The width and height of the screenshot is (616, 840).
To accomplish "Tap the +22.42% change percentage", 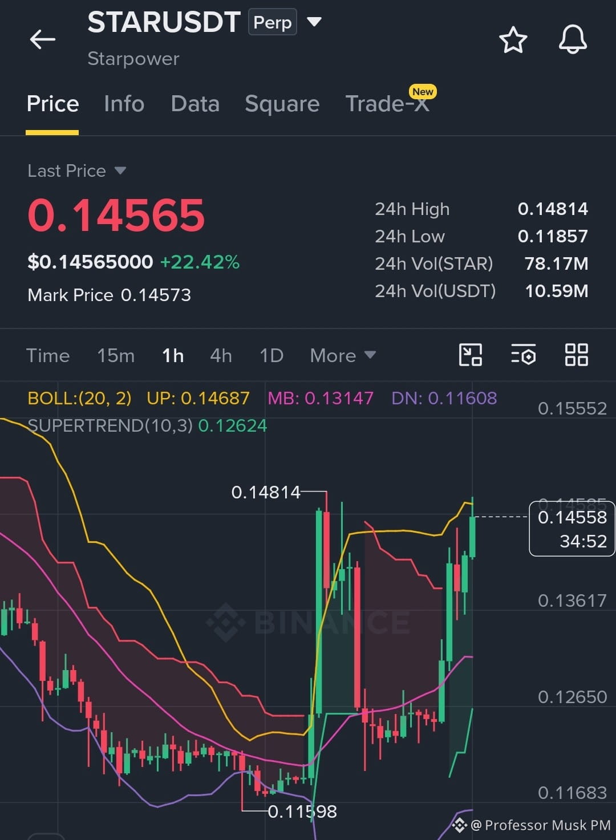I will 200,262.
